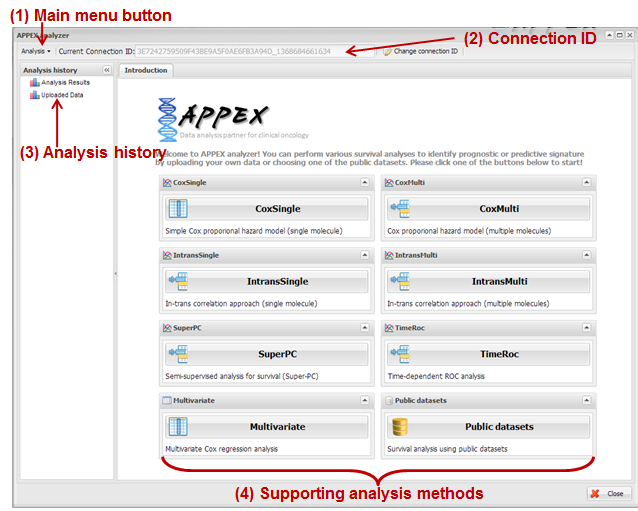Collapse the Multivariate panel

pos(365,400)
